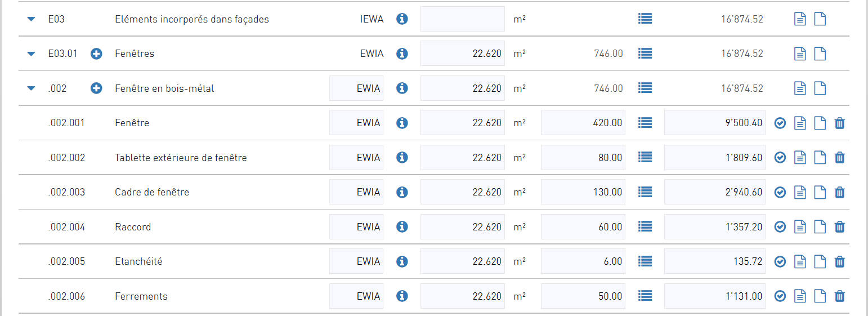Open info for Tablette extérieure de fenêtre

[x=402, y=158]
